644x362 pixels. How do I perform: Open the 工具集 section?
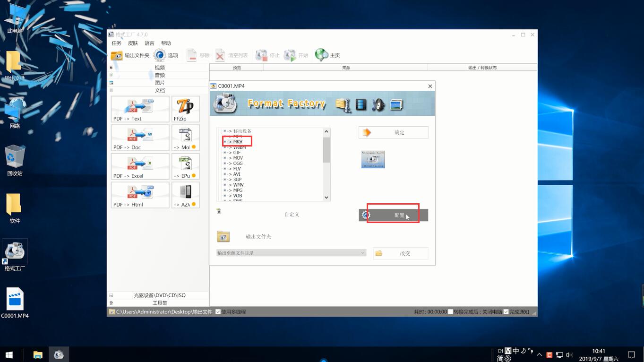[x=159, y=303]
